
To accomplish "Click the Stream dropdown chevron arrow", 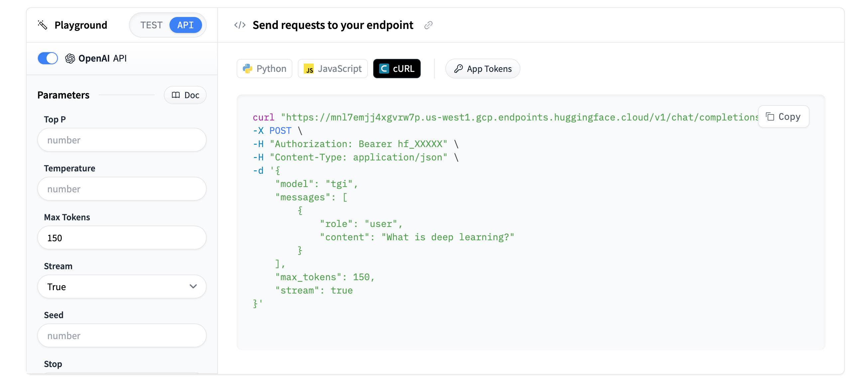I will coord(193,287).
